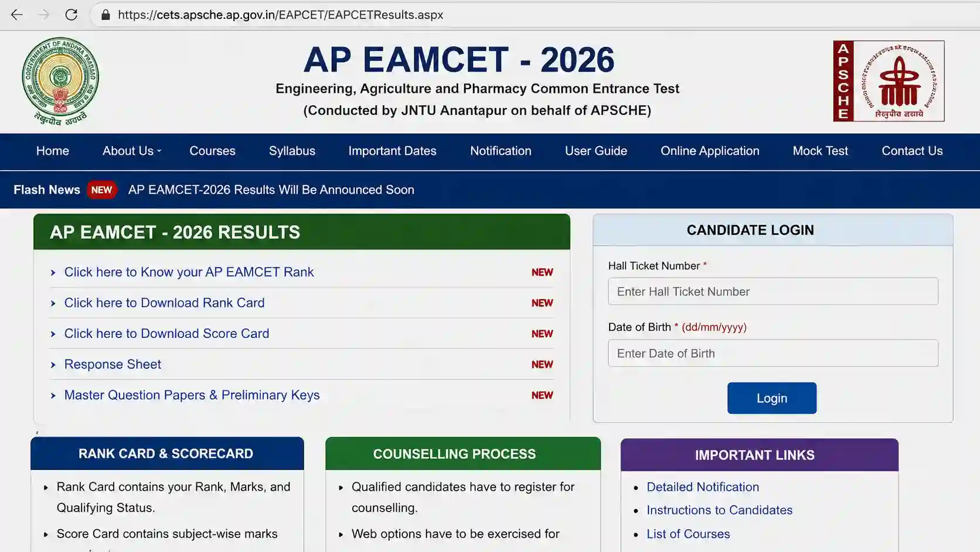Screen dimensions: 980x552
Task: Click the 'RANK CARD & SCORECARD' card header
Action: 167,453
